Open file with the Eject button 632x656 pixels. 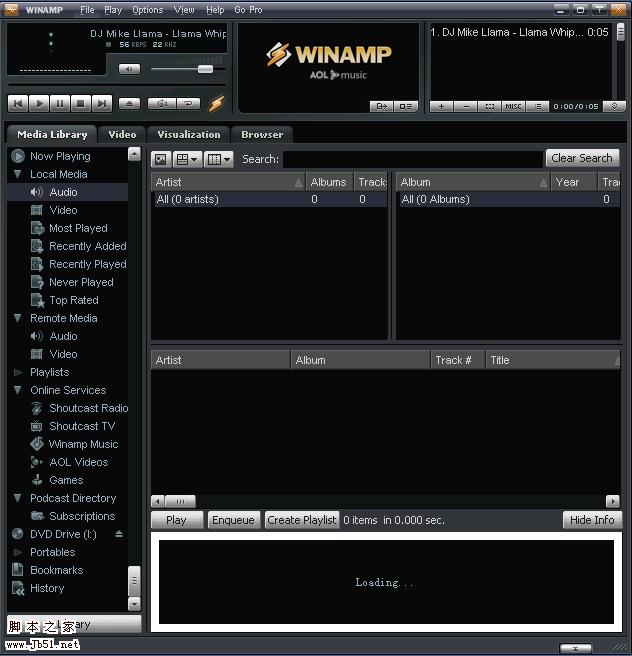tap(129, 103)
